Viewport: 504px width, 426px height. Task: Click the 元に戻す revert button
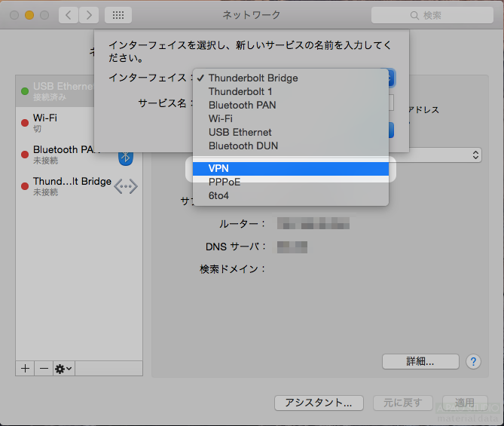[x=403, y=403]
